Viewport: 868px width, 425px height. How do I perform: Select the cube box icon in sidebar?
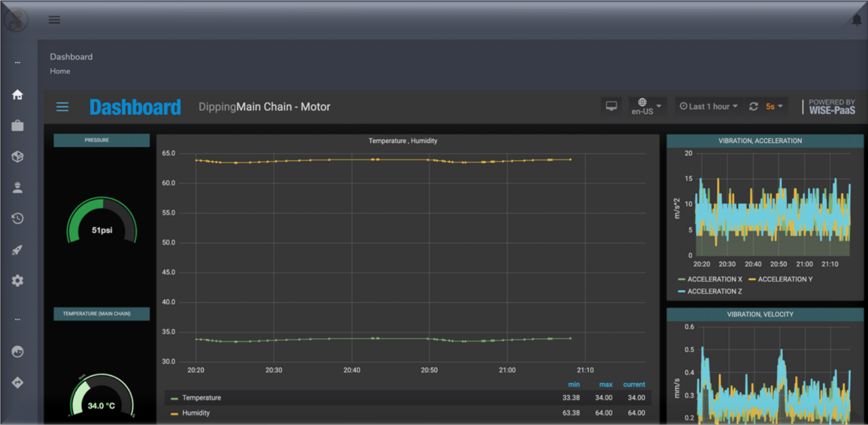[18, 157]
